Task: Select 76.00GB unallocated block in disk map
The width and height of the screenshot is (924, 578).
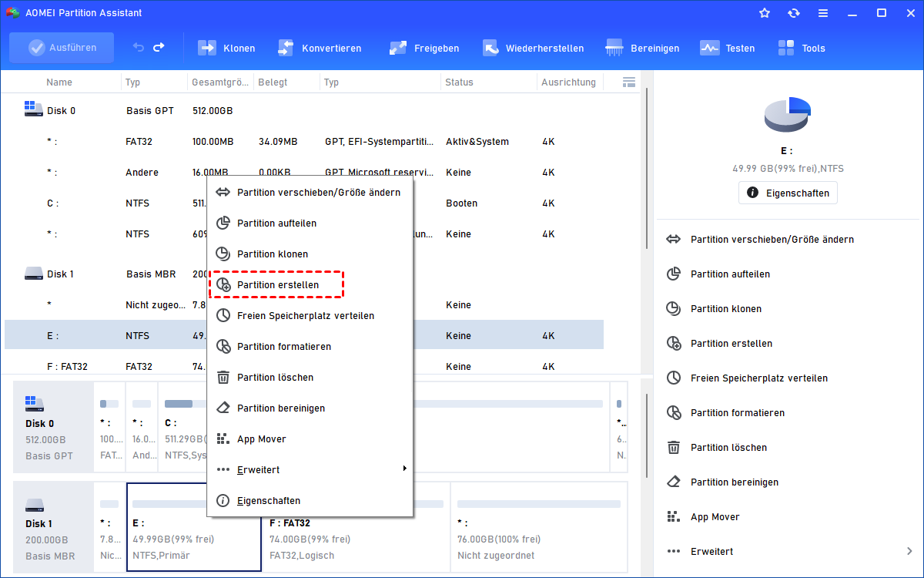Action: 539,527
